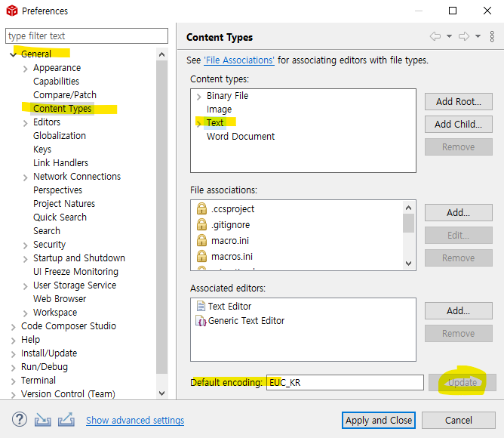The width and height of the screenshot is (504, 438).
Task: Click the Add Root... button
Action: [459, 102]
